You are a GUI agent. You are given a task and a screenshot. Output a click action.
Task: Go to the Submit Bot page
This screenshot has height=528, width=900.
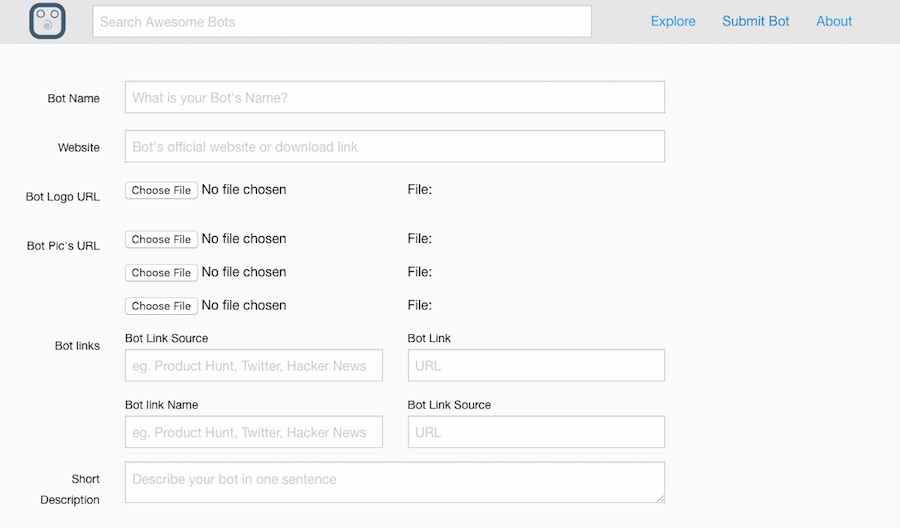(x=755, y=21)
